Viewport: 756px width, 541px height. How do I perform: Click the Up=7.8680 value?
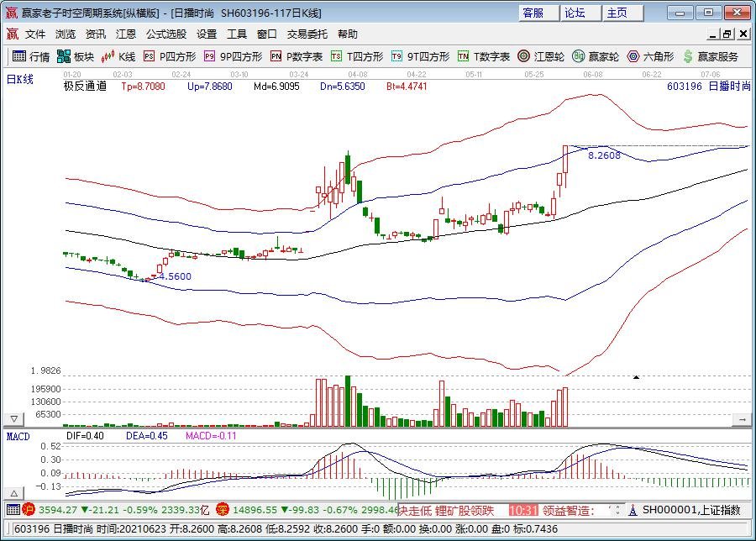tap(210, 87)
